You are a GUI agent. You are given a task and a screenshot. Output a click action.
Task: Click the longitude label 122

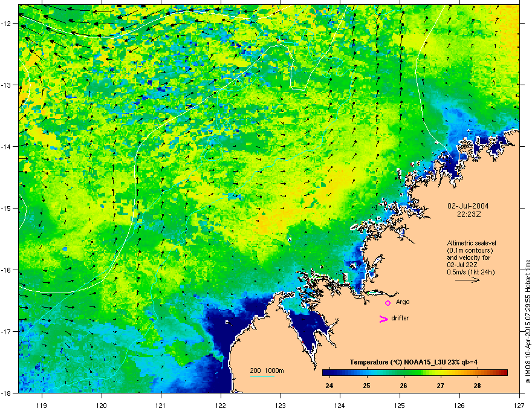[x=221, y=405]
